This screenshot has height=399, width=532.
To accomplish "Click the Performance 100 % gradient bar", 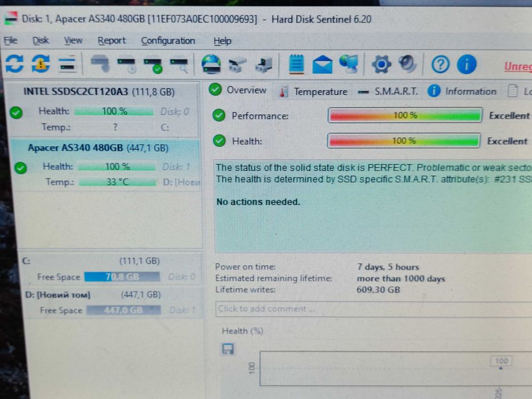I will pyautogui.click(x=405, y=115).
